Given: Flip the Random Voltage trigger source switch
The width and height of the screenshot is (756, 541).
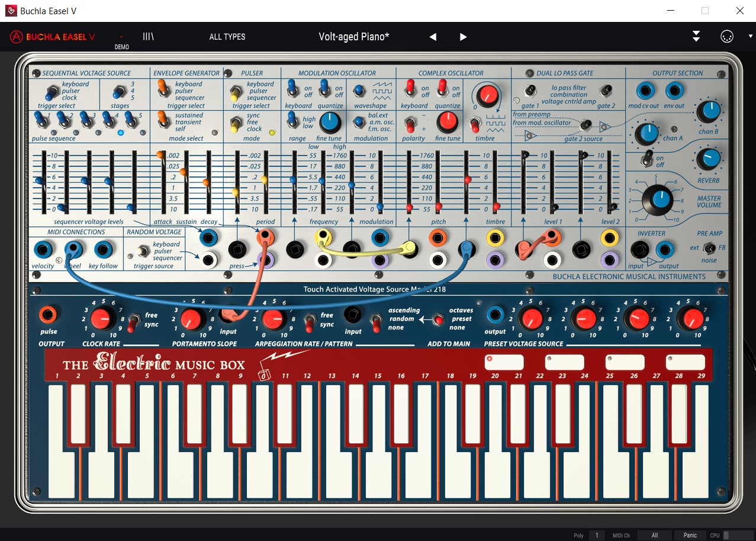Looking at the screenshot, I should click(143, 251).
